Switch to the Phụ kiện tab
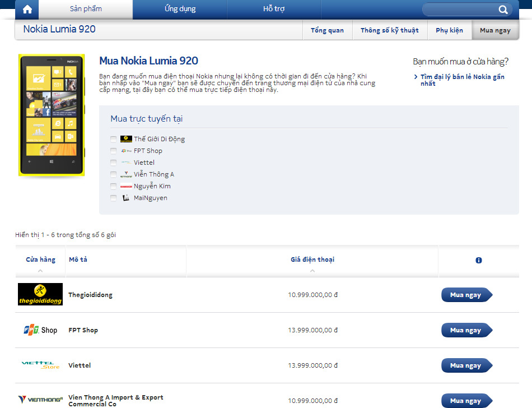This screenshot has height=408, width=532. (450, 30)
